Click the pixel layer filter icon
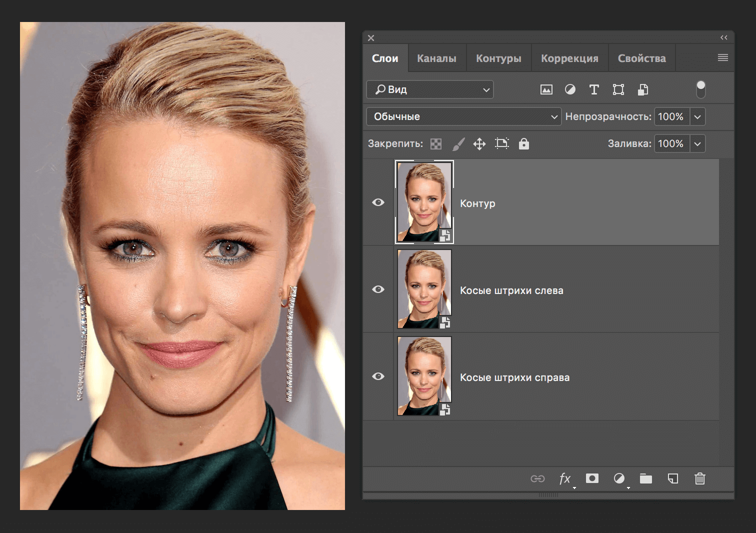Screen dimensions: 756x533 coord(546,89)
